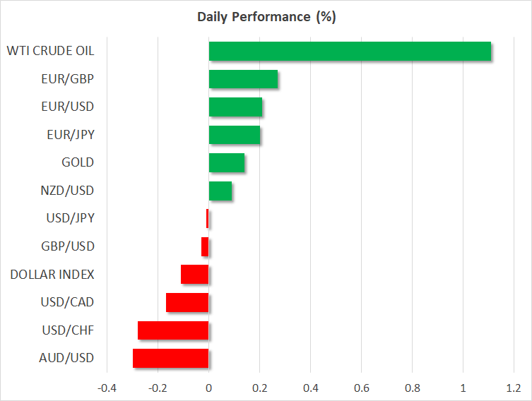Select the GBP/USD category label
Viewport: 532px width, 401px height.
point(71,246)
